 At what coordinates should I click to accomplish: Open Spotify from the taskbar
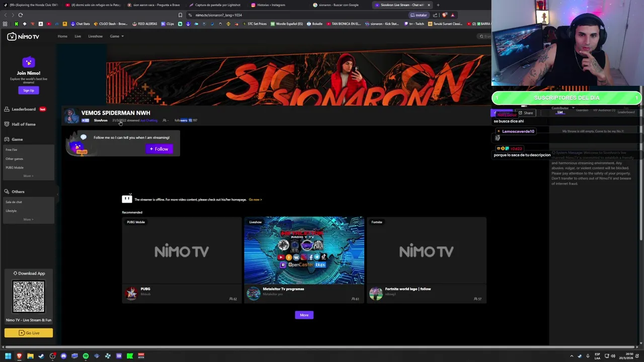(x=86, y=356)
